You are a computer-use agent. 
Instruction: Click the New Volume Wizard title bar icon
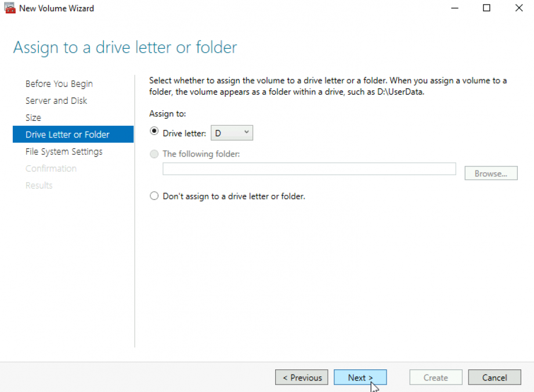[9, 8]
